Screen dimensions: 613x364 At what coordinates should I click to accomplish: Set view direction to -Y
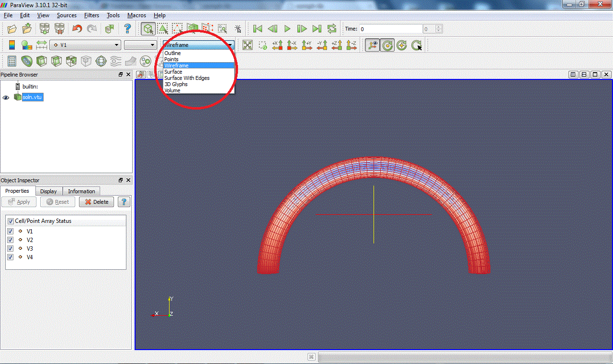click(x=322, y=45)
